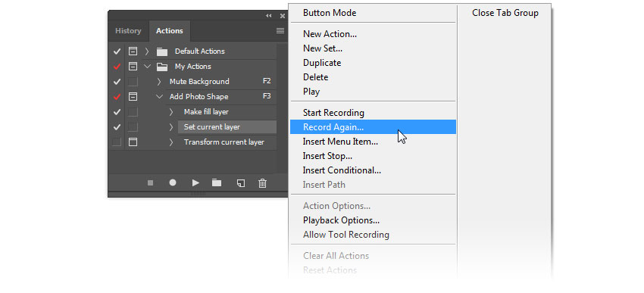
Task: Toggle checkmark for Make fill layer step
Action: (117, 111)
